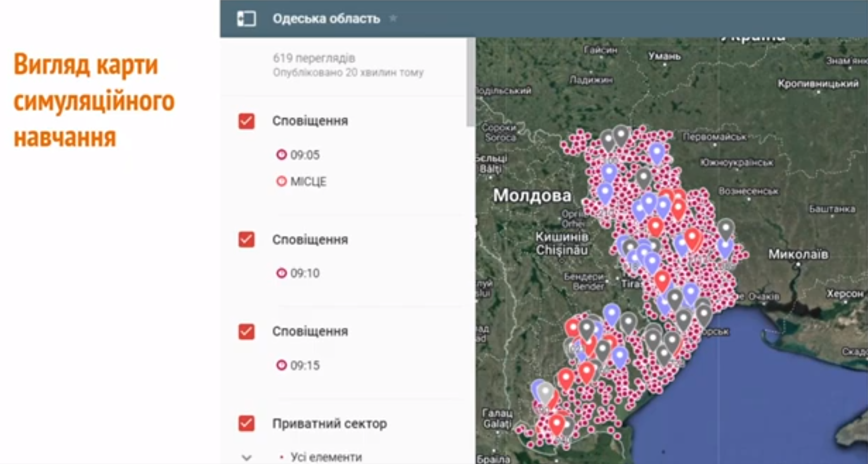Click the topmost blue pin on map
The image size is (868, 464).
(656, 152)
